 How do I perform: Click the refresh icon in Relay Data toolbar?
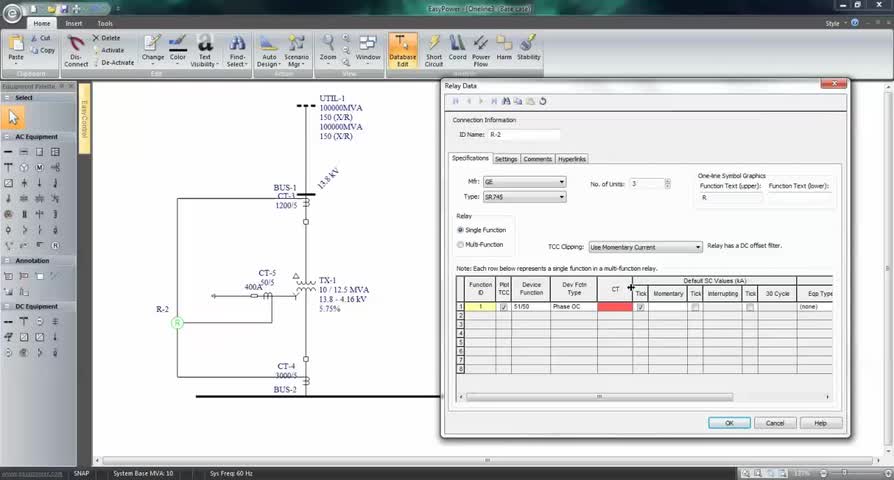coord(543,101)
